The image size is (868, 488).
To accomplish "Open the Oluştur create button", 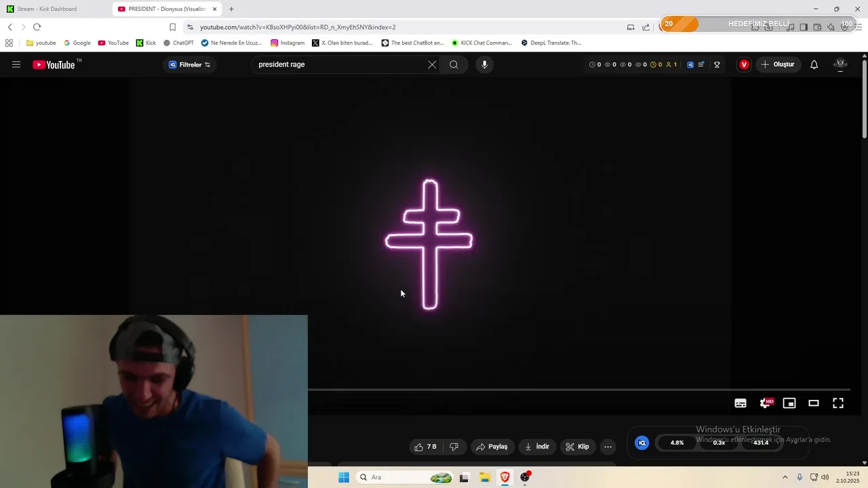I will point(778,64).
